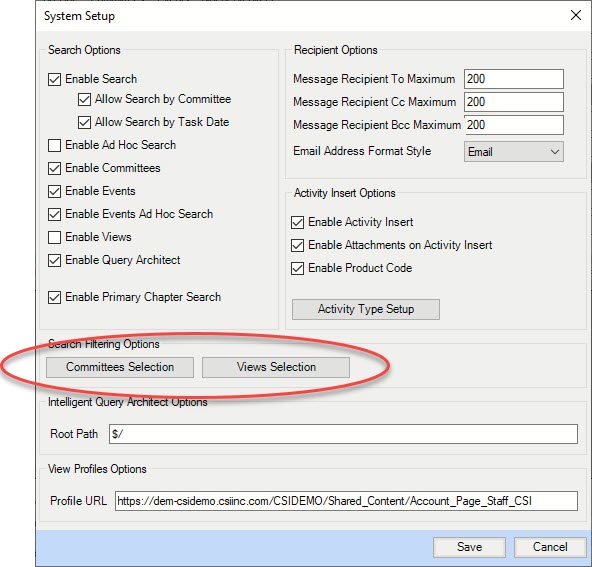Screen dimensions: 592x567
Task: Uncheck Enable Activity Insert
Action: tap(298, 222)
